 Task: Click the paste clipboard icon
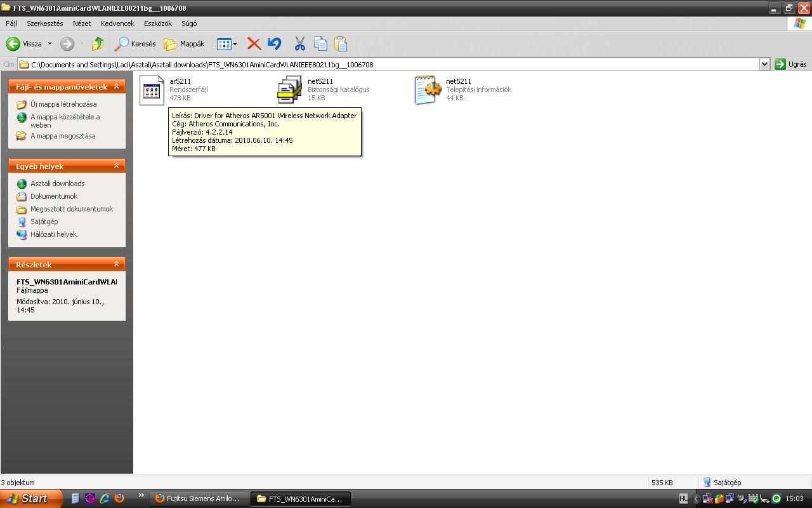341,44
